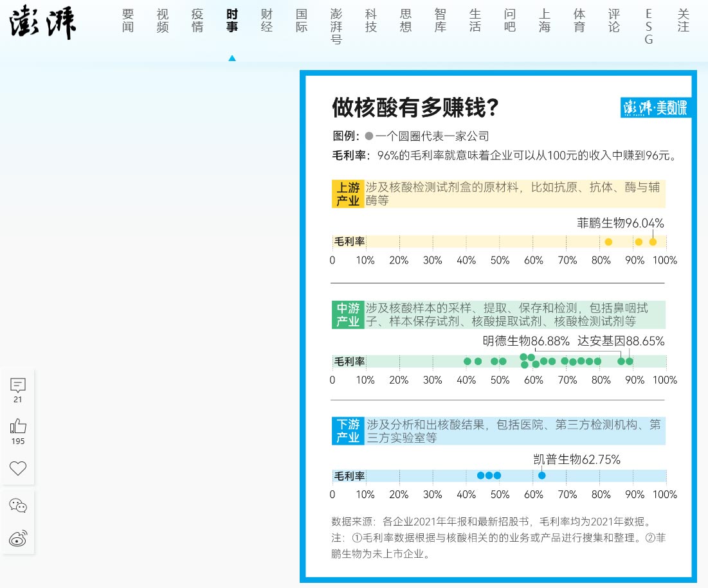Image resolution: width=708 pixels, height=588 pixels.
Task: Click the 下游产业 blue label
Action: click(x=348, y=431)
